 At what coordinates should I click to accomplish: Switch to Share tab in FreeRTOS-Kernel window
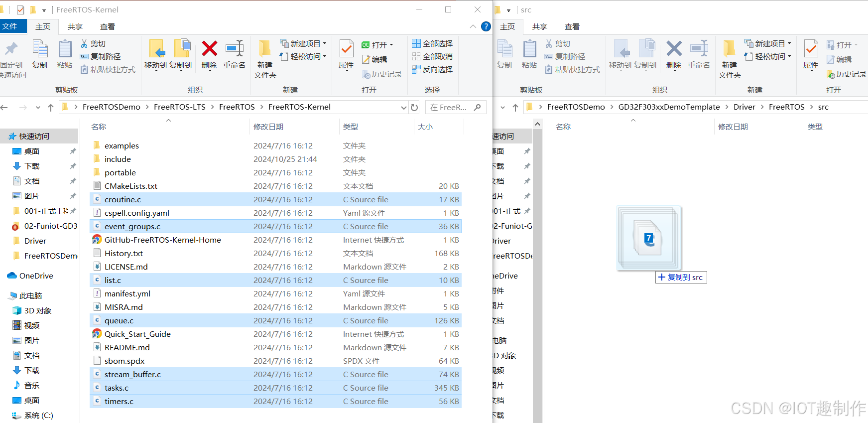[75, 26]
